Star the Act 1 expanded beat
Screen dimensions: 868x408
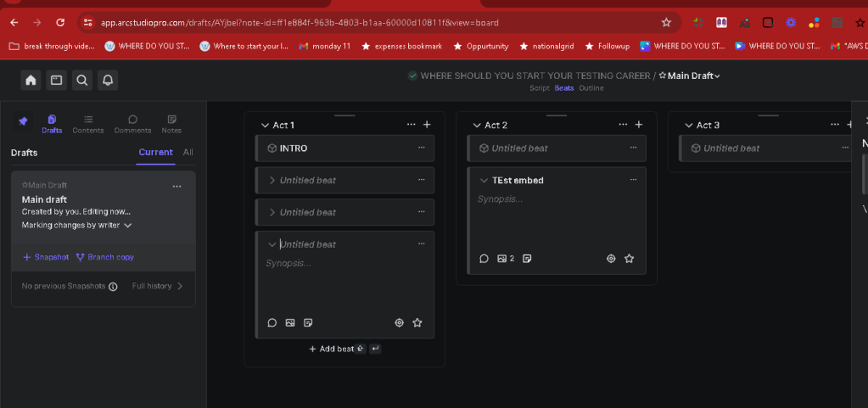[x=417, y=322]
